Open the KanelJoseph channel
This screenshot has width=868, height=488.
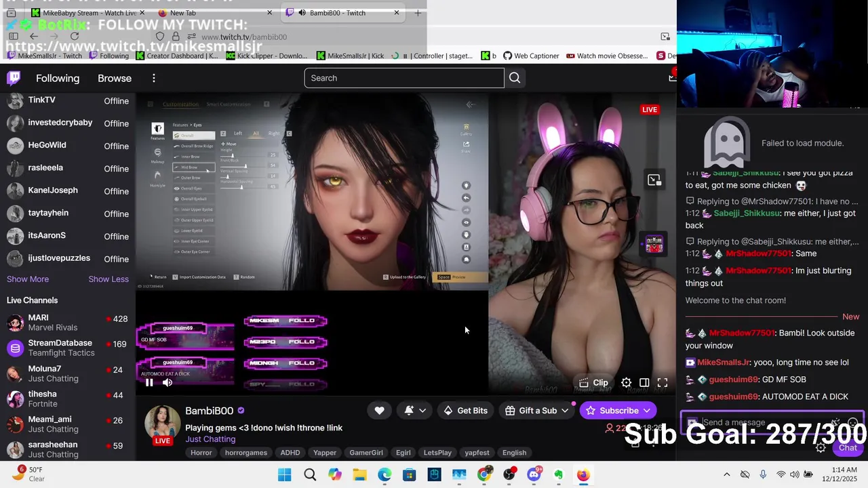click(68, 190)
